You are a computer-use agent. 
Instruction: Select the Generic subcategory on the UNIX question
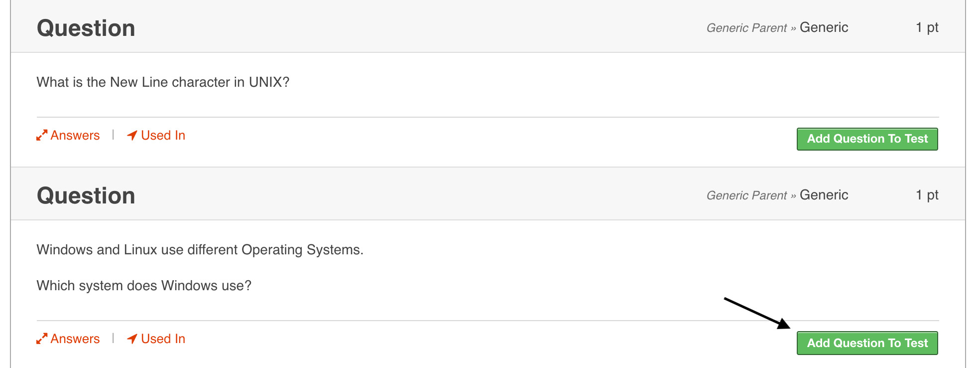[824, 27]
